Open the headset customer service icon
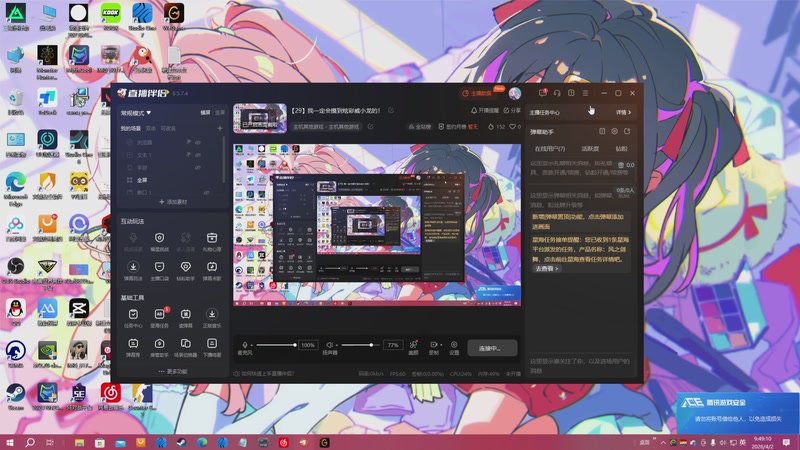The image size is (800, 450). 557,93
